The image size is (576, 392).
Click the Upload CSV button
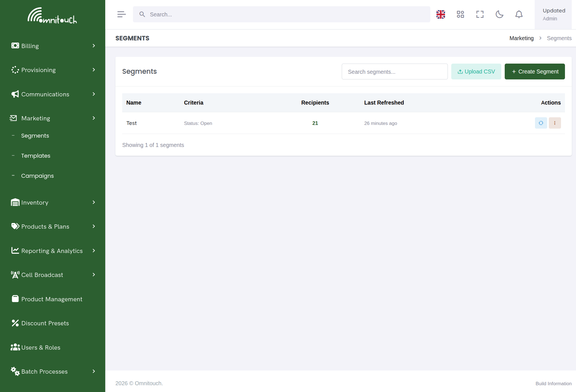click(x=476, y=72)
